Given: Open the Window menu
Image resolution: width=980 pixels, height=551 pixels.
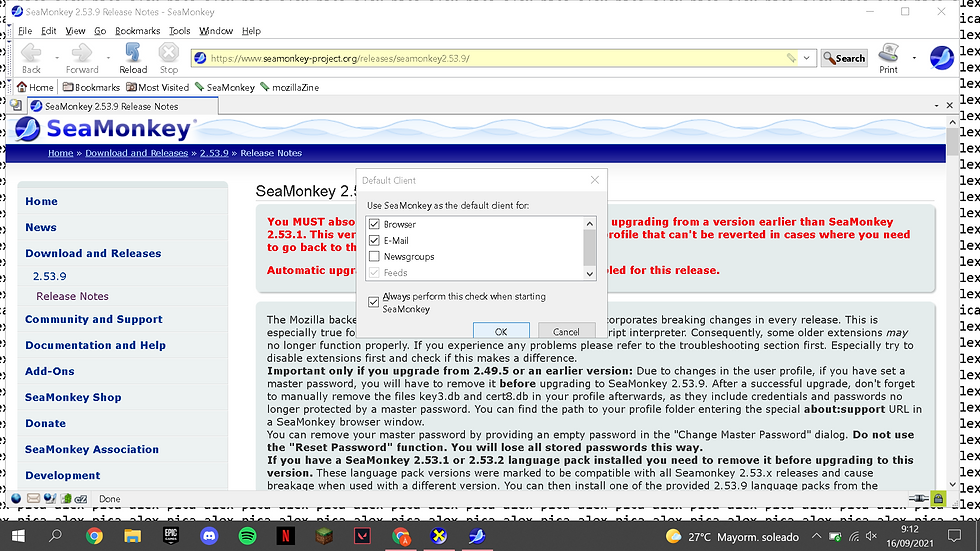Looking at the screenshot, I should point(216,31).
